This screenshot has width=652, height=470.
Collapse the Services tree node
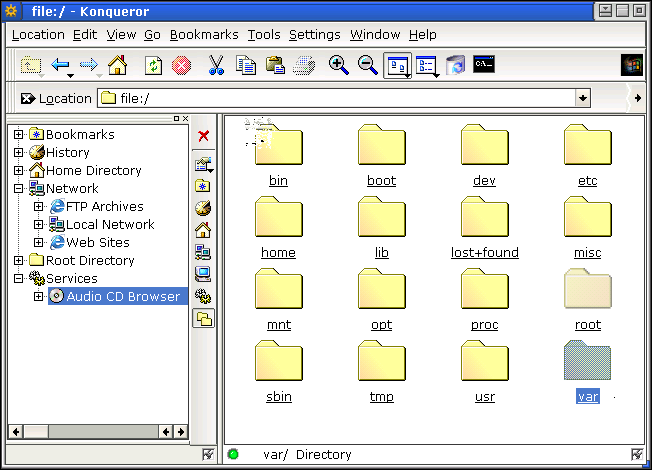click(18, 278)
